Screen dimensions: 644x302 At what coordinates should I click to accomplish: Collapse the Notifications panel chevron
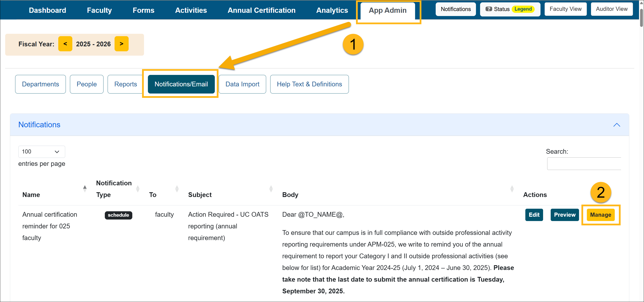click(616, 125)
